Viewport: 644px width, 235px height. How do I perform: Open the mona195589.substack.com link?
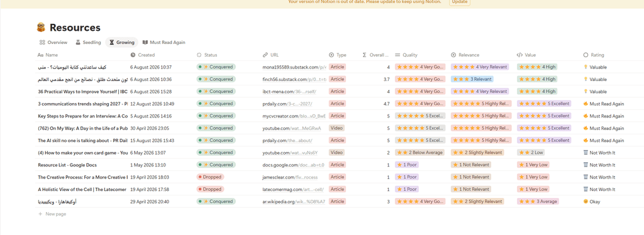(x=294, y=67)
